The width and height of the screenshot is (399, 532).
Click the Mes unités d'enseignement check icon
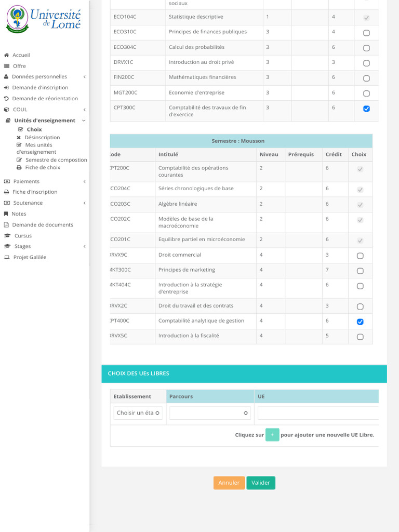point(19,145)
